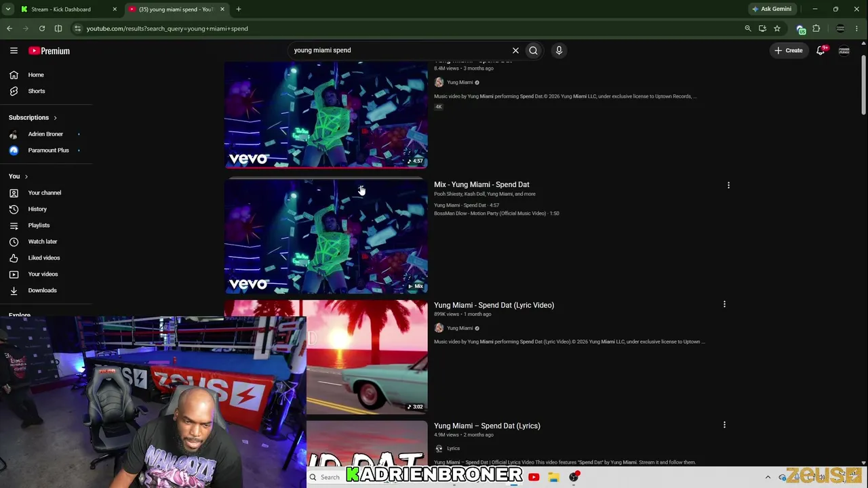
Task: Open Shorts from the sidebar
Action: [x=37, y=91]
